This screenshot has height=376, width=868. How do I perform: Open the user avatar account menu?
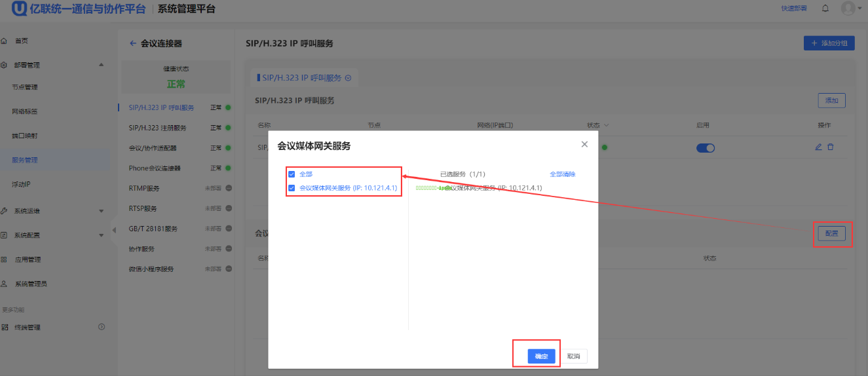pyautogui.click(x=849, y=9)
